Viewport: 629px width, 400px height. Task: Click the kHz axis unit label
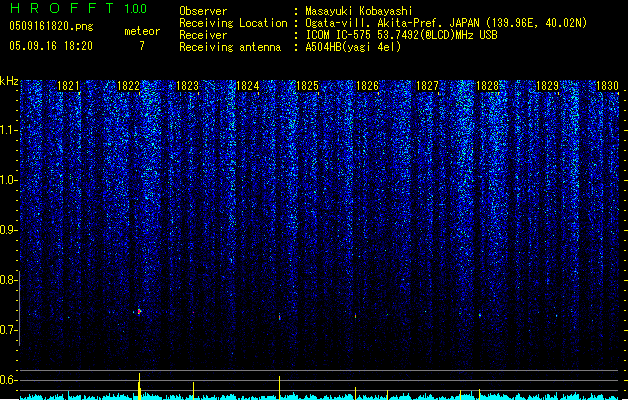pos(9,81)
